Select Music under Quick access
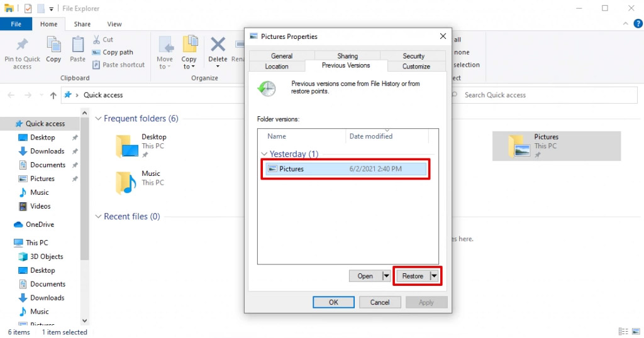The image size is (644, 338). pos(39,192)
